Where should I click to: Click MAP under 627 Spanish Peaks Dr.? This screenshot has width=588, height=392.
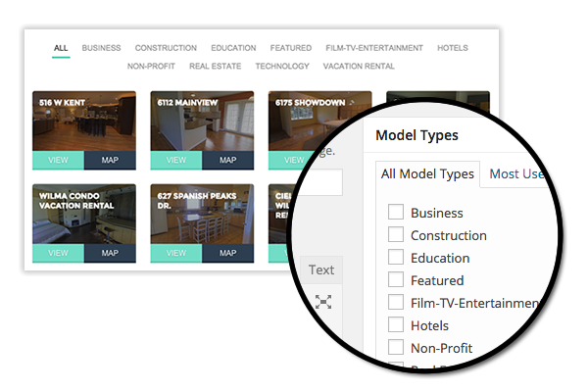[x=228, y=253]
